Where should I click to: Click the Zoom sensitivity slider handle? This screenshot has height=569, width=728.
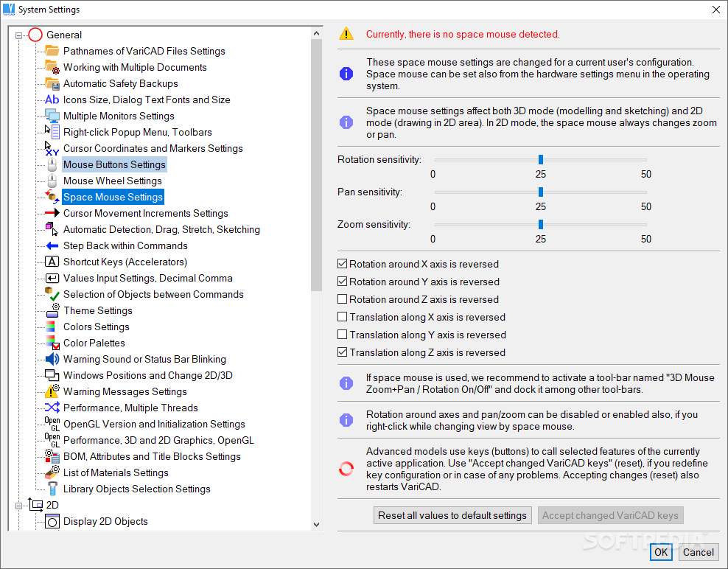[x=540, y=224]
